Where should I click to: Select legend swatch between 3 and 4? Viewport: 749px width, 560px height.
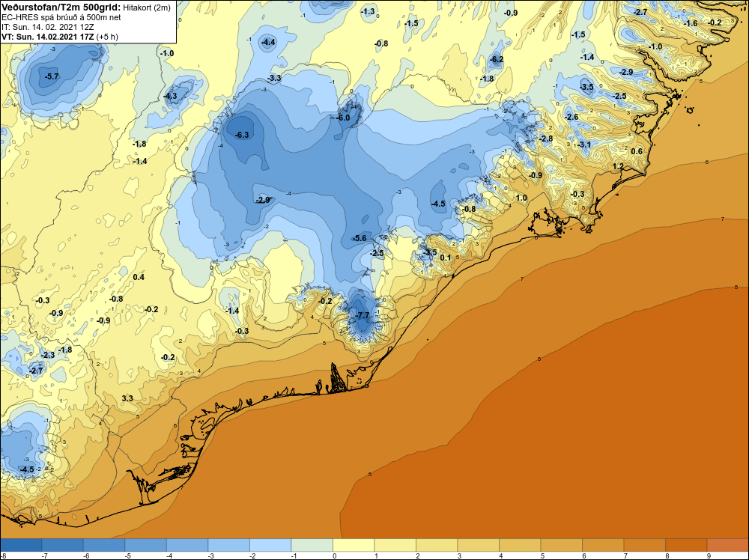478,545
